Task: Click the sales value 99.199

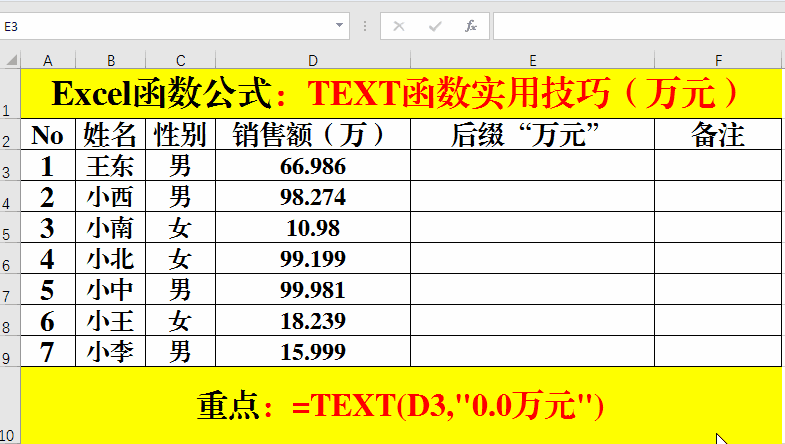Action: click(x=313, y=258)
